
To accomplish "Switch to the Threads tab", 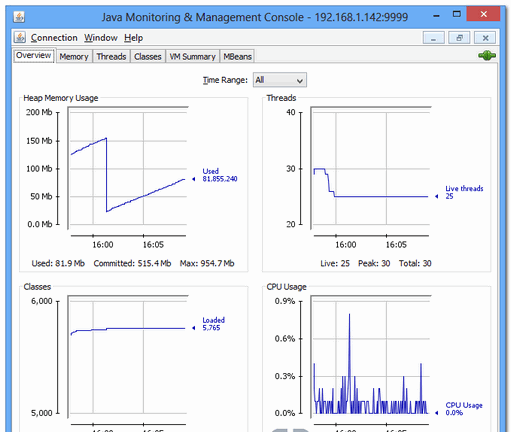I will pos(111,56).
